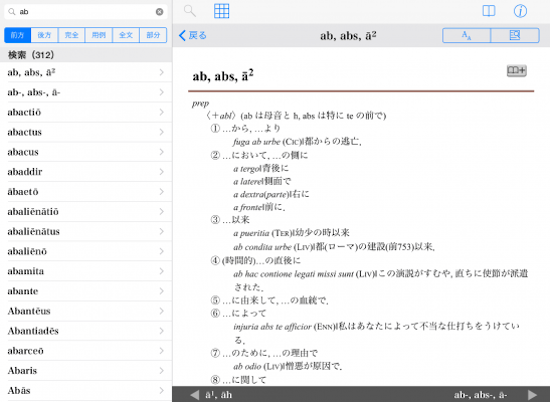Open the abacus entry chevron
The image size is (550, 402).
point(161,152)
